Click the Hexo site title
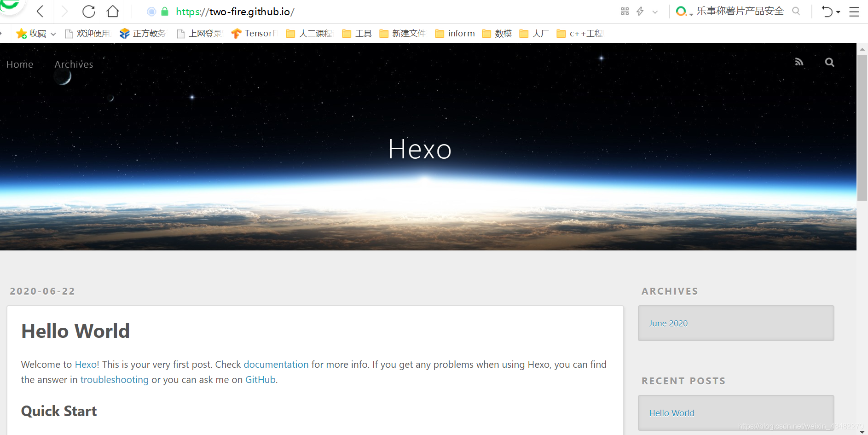Viewport: 868px width, 435px height. pos(420,149)
